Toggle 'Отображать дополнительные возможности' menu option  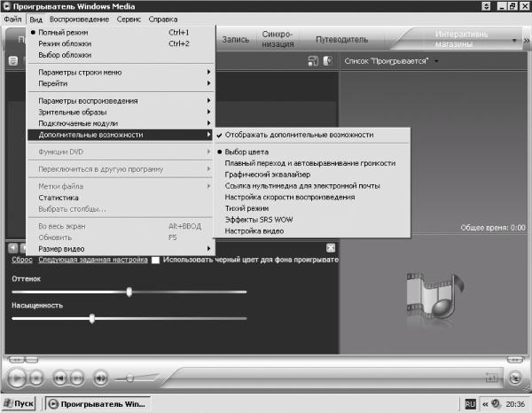(x=299, y=135)
